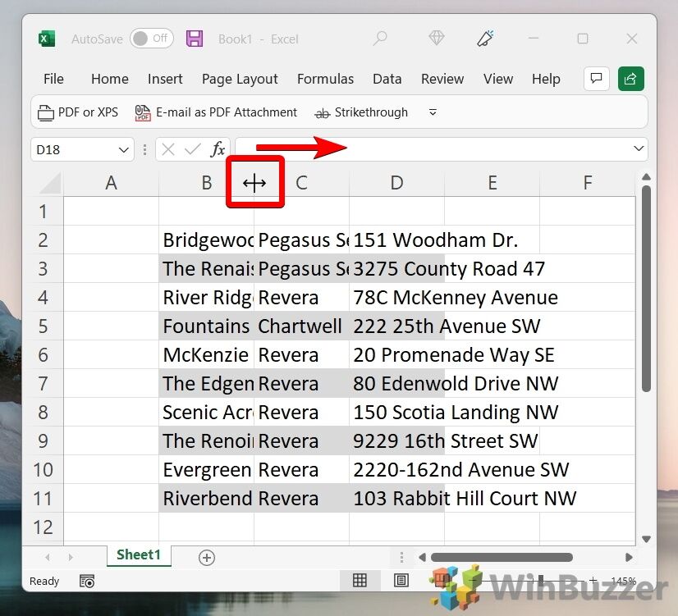Click the horizontal scrollbar thumb
Image resolution: width=678 pixels, height=616 pixels.
(x=501, y=558)
